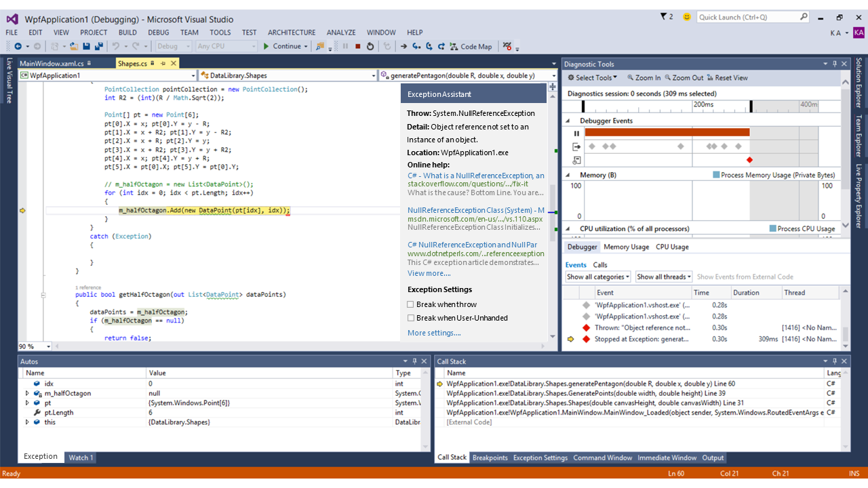Viewport: 868px width, 488px height.
Task: Click the Stop Debugging red square
Action: (x=358, y=46)
